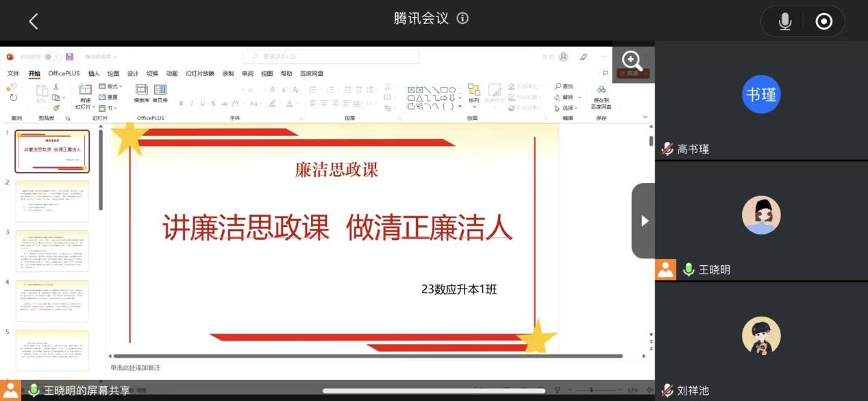The width and height of the screenshot is (868, 401).
Task: Click the 单页库 icon
Action: [160, 90]
